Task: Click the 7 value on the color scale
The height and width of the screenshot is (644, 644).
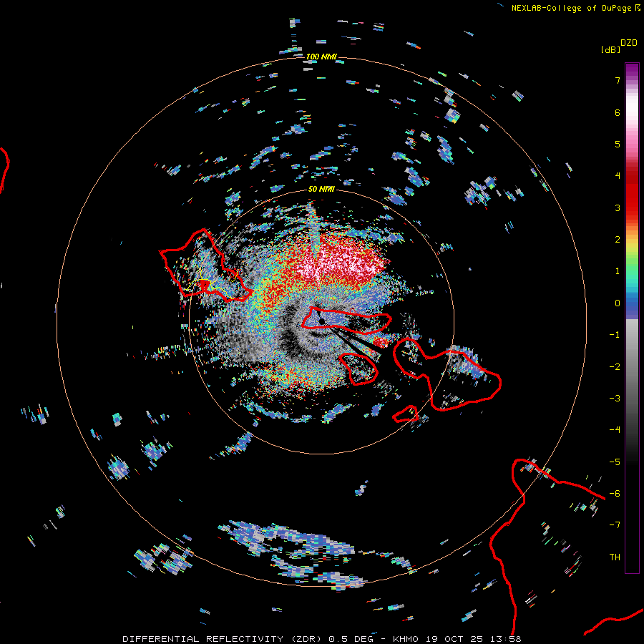Action: coord(618,80)
